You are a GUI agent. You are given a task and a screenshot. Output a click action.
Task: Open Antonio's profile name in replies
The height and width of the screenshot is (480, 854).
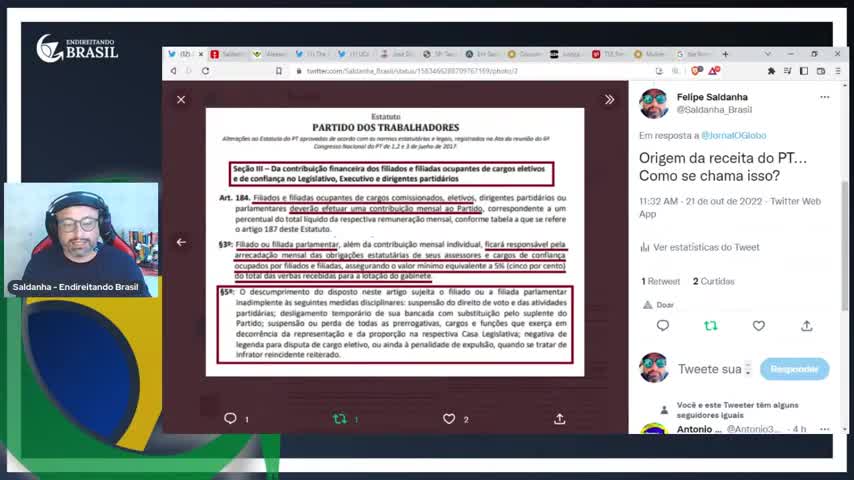tap(699, 429)
